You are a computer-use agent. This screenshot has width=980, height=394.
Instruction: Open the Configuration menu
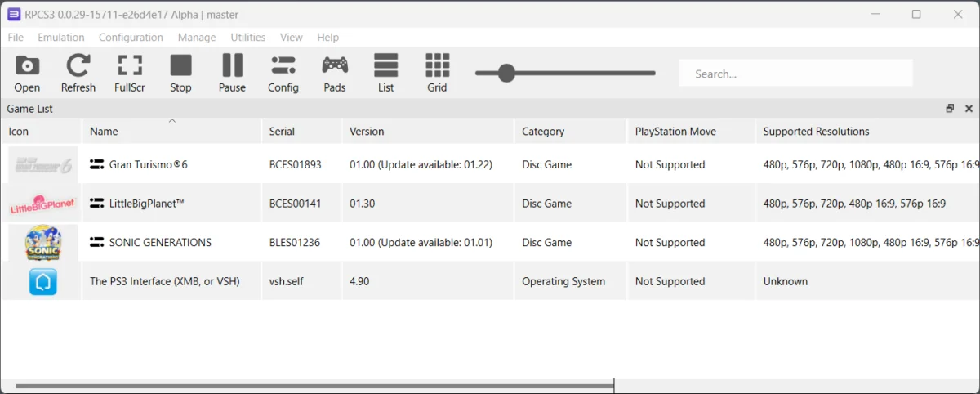[x=131, y=37]
